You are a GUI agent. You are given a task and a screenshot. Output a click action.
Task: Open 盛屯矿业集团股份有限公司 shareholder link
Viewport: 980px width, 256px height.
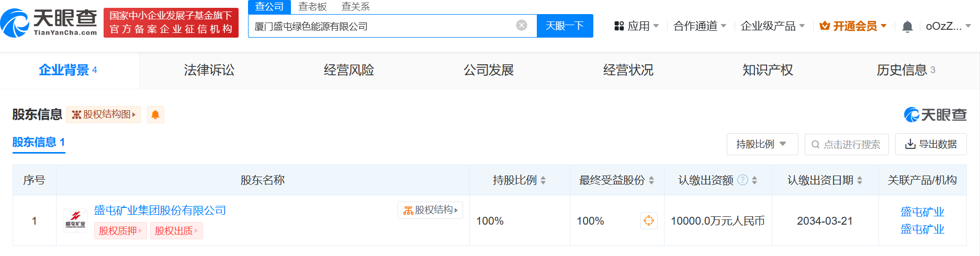[160, 210]
